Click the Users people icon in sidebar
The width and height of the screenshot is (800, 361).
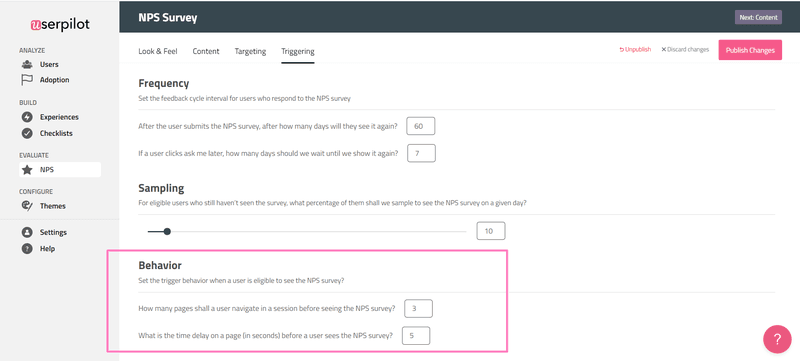click(x=27, y=65)
